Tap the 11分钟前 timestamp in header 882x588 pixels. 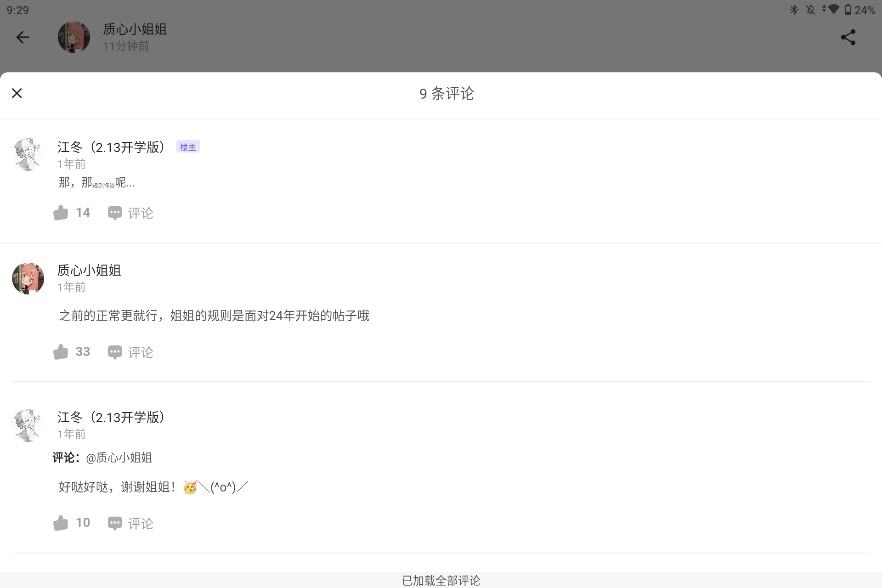pyautogui.click(x=126, y=46)
